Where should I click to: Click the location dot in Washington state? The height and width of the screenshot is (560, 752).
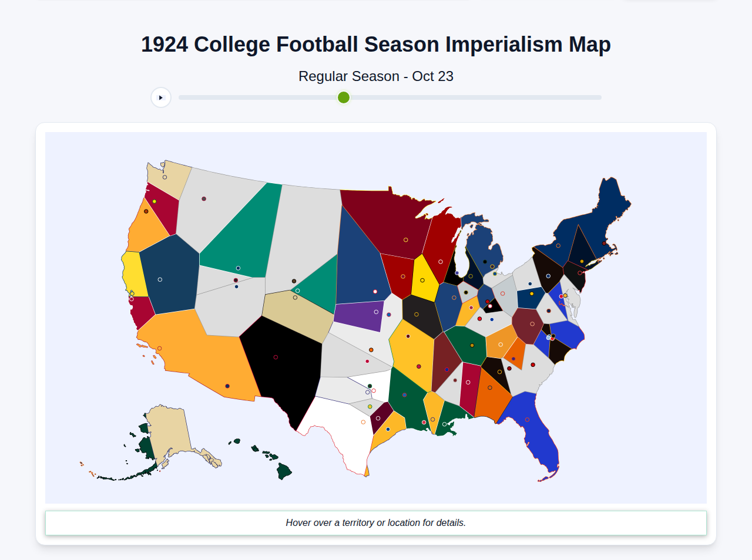[165, 177]
